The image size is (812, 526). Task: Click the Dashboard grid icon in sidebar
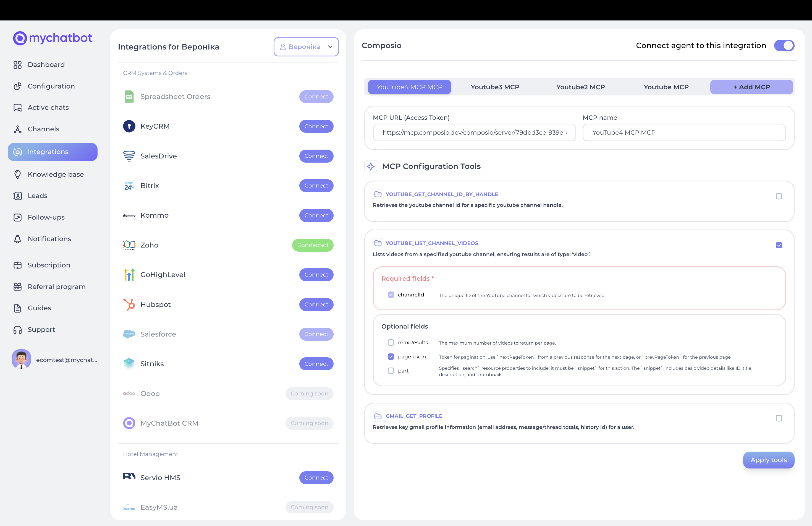17,65
